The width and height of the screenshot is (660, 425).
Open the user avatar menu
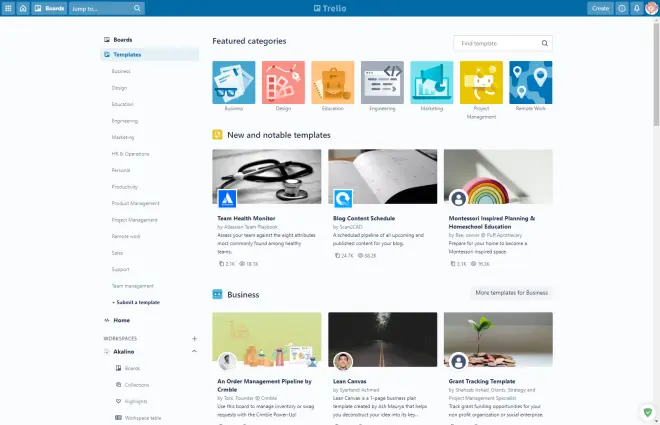pyautogui.click(x=652, y=8)
